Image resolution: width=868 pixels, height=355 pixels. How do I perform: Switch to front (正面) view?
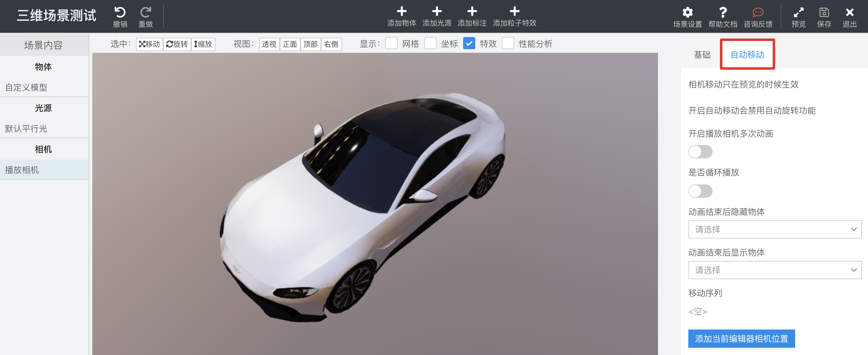290,44
